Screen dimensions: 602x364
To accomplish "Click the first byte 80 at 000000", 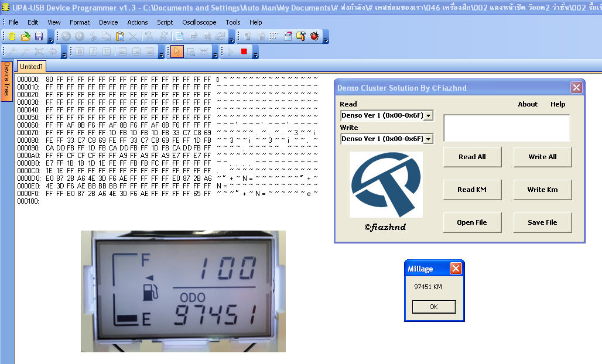I will coord(49,80).
